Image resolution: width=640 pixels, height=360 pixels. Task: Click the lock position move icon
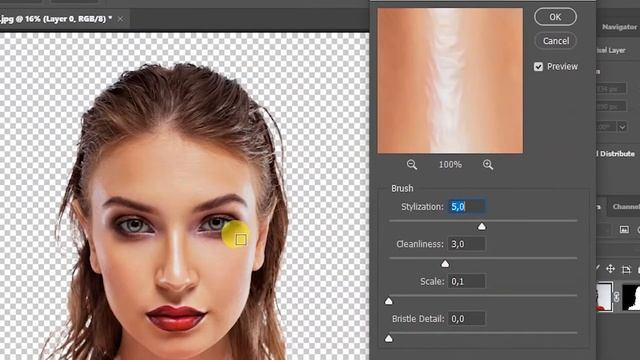pos(610,269)
